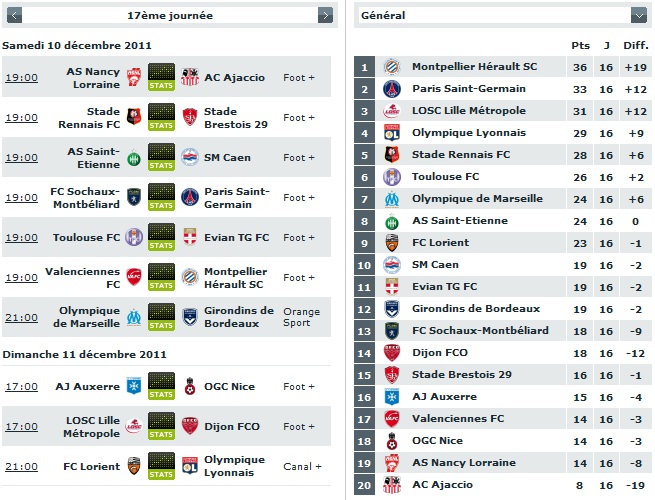655x500 pixels.
Task: Sort standings by Pts column header
Action: click(580, 46)
